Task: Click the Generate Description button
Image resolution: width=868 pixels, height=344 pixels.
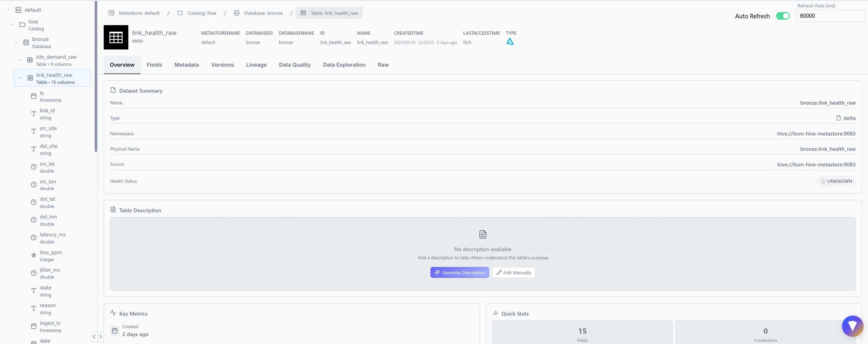Action: pyautogui.click(x=459, y=272)
